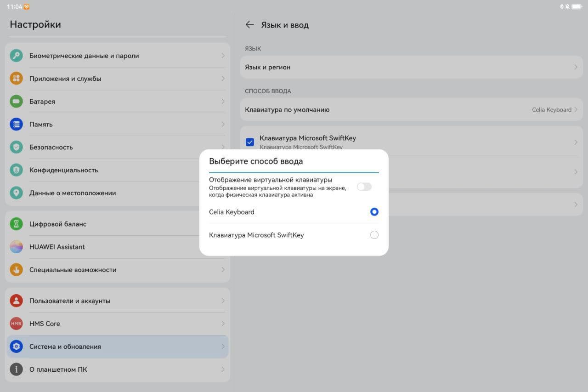Image resolution: width=588 pixels, height=392 pixels.
Task: Click the green Батарея icon
Action: point(17,102)
